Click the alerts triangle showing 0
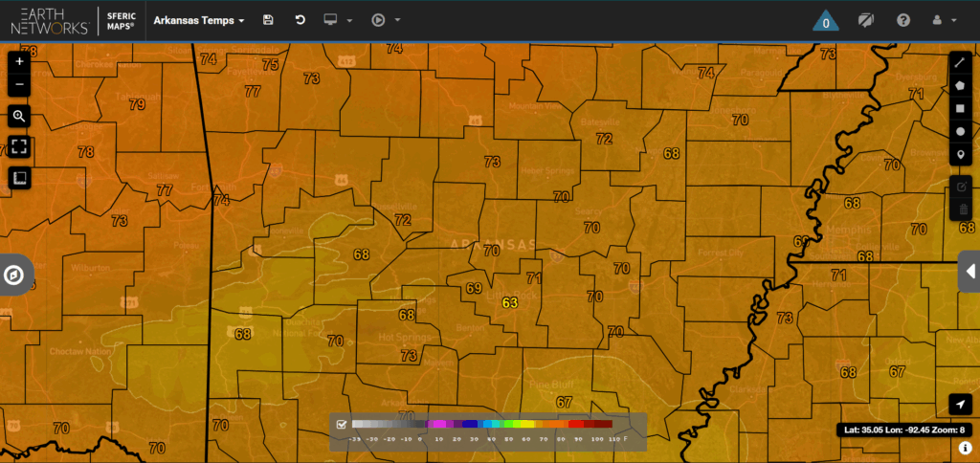 (826, 21)
